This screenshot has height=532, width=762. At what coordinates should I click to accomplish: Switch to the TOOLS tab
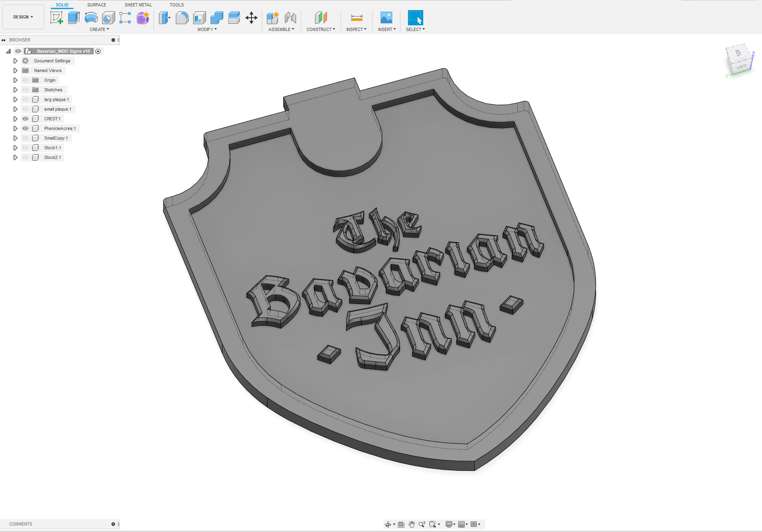tap(177, 5)
